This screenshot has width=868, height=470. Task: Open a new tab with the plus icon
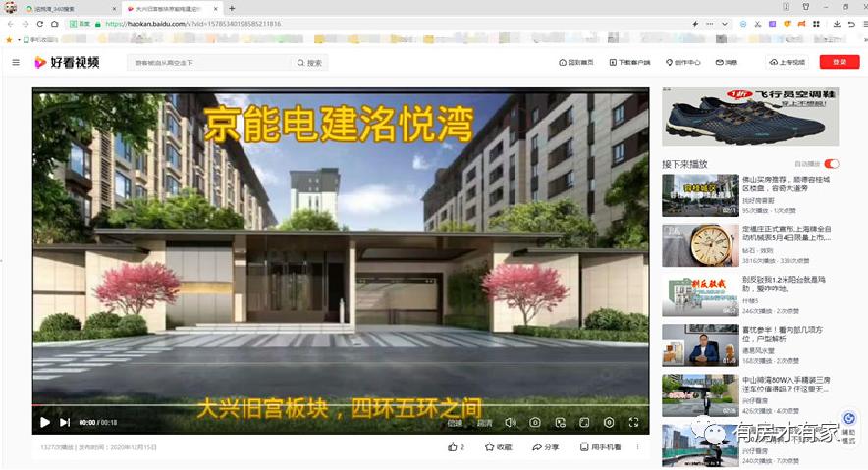(232, 8)
